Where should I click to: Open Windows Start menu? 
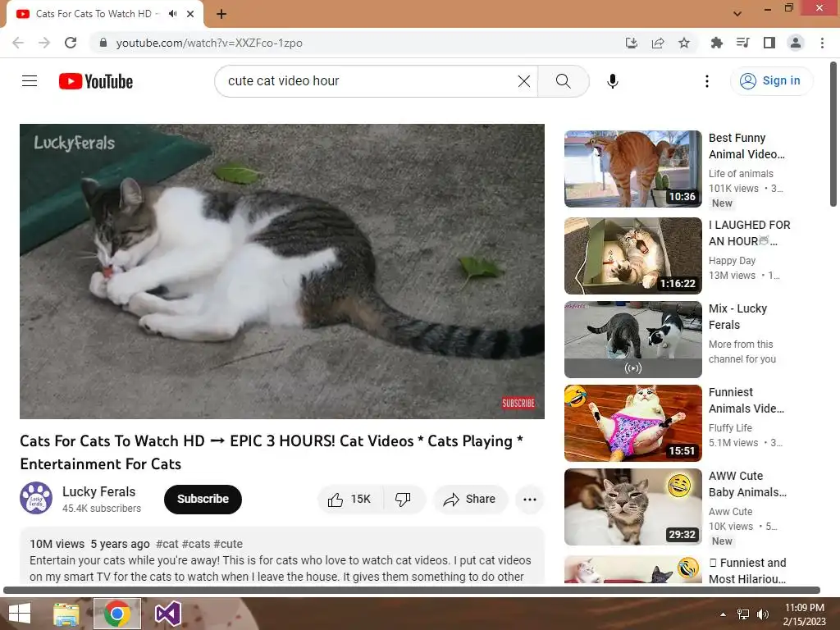pyautogui.click(x=20, y=614)
